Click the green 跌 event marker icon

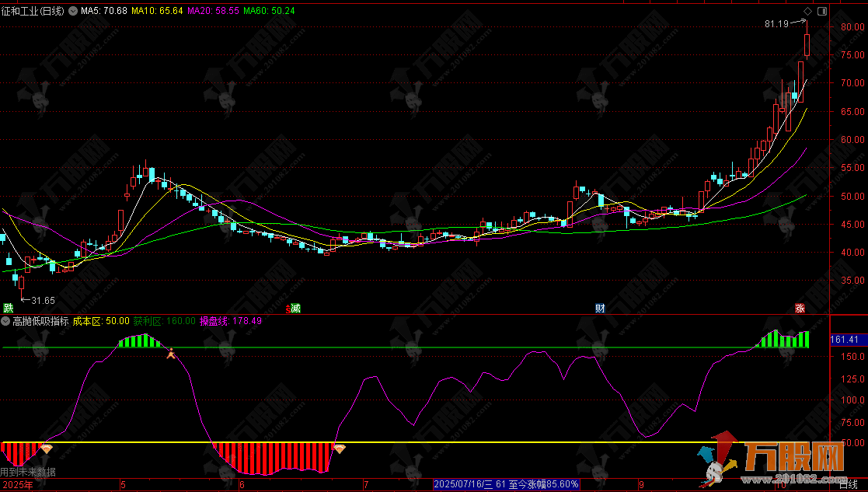pos(8,308)
